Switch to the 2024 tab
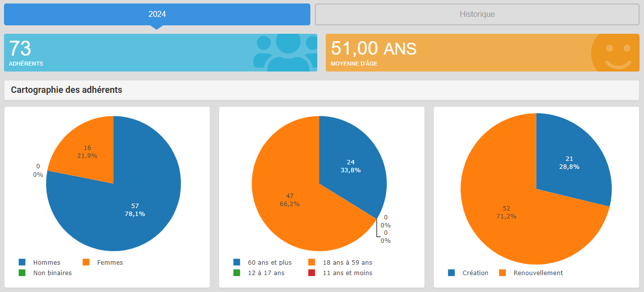This screenshot has height=292, width=644. coord(157,14)
